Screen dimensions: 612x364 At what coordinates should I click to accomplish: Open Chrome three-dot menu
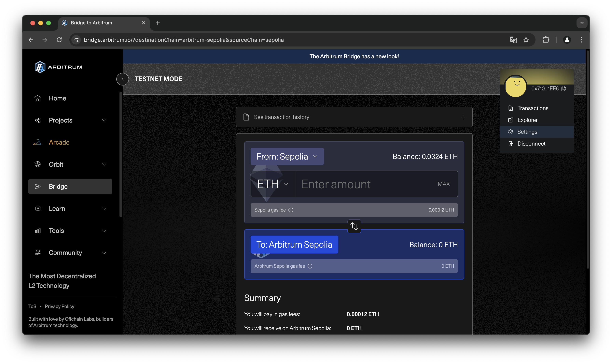[581, 40]
